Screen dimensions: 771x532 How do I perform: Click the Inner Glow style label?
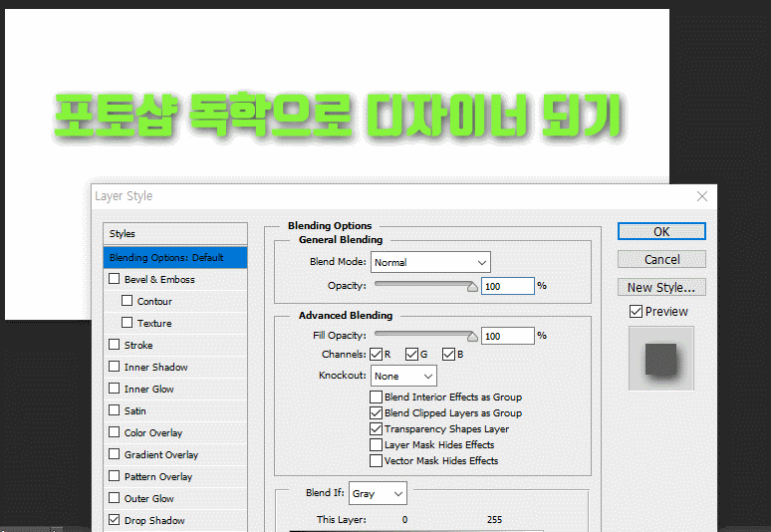tap(148, 389)
